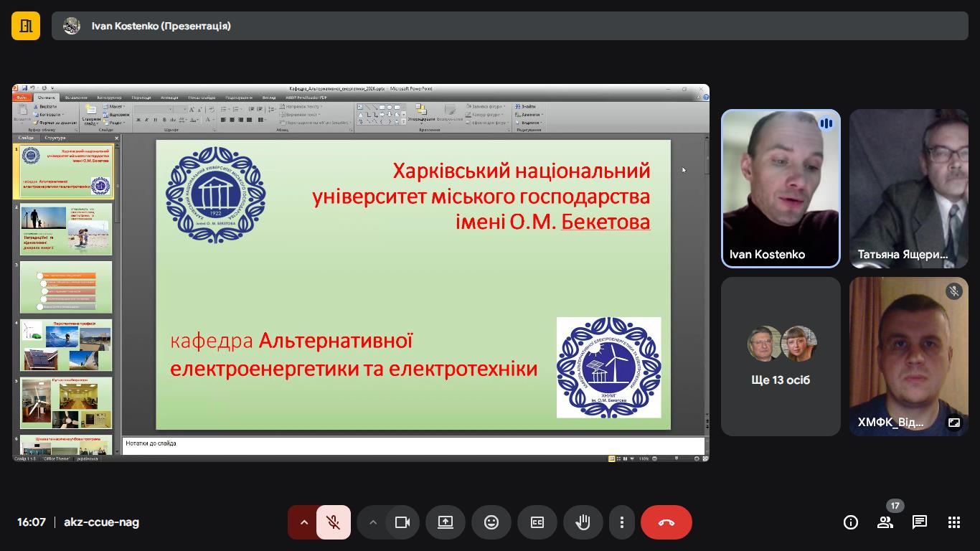Toggle closed captions in the call
Viewport: 980px width, 551px height.
(537, 522)
